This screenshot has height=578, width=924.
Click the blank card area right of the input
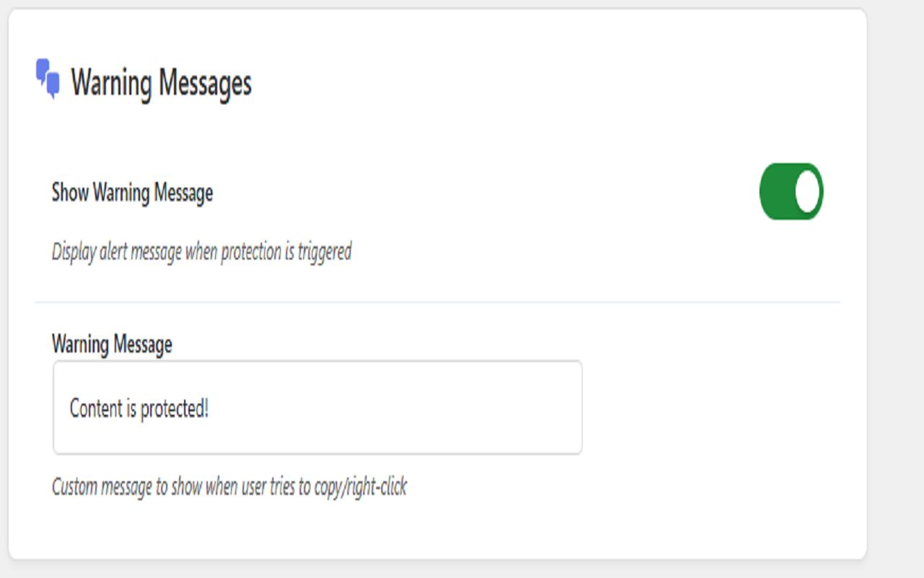coord(707,407)
